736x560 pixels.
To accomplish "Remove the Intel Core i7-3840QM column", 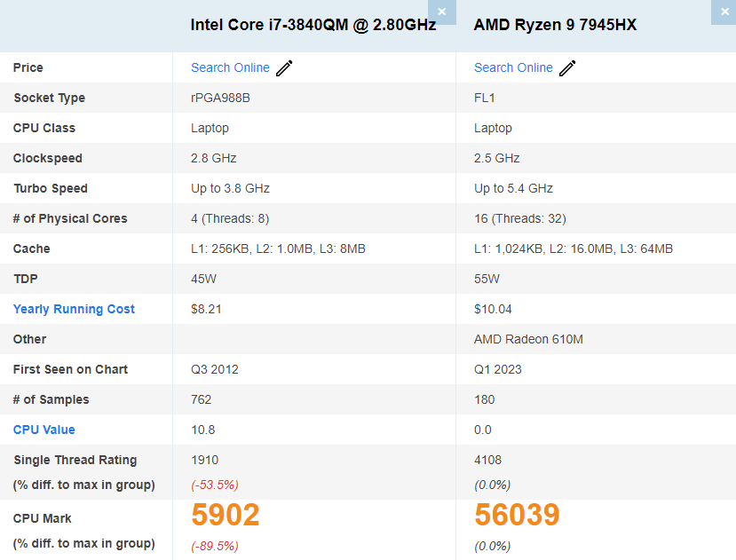I will coord(442,12).
